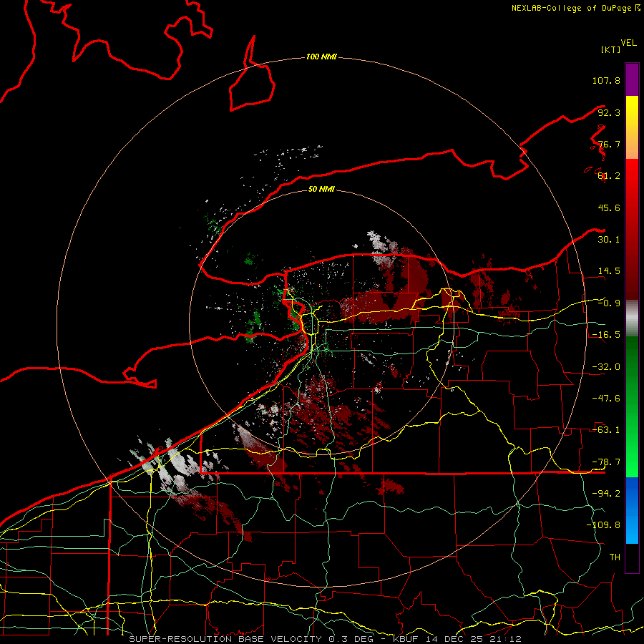Click the -32.0 legend value
This screenshot has width=644, height=644.
[x=606, y=367]
